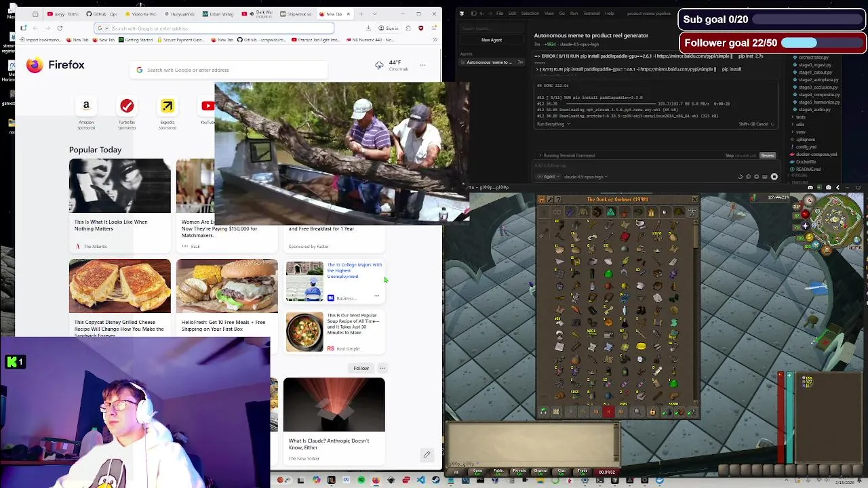Click the Firefox back arrow
868x488 pixels.
35,28
